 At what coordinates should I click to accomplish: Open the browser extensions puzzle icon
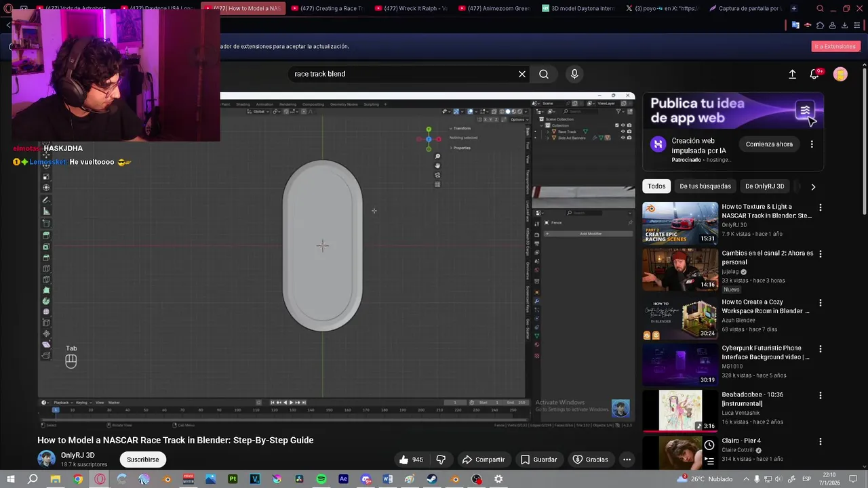820,25
